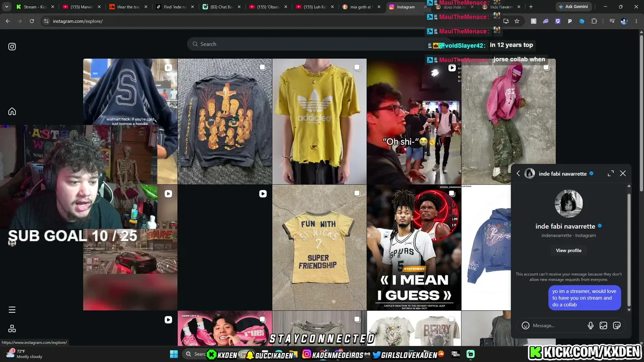Switch to the Stream - Kick tab
Image resolution: width=644 pixels, height=362 pixels.
point(34,7)
